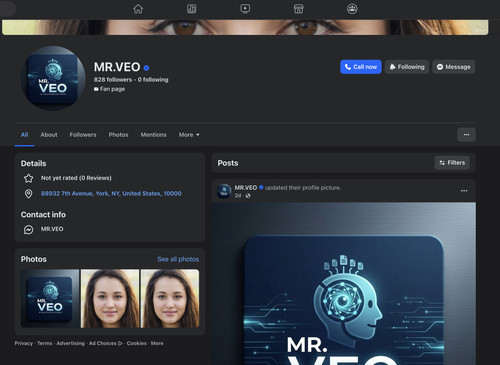Click Not yet rated (0 Reviews) text
Viewport: 500px width, 365px height.
76,178
